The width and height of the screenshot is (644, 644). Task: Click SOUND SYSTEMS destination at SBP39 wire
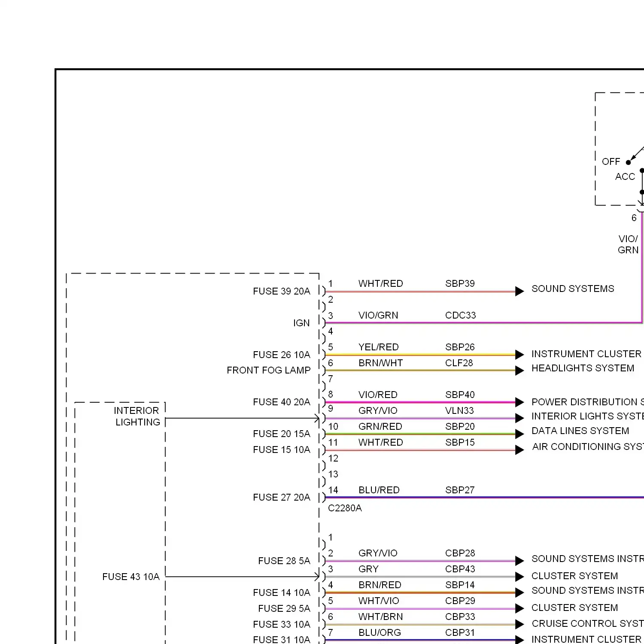coord(573,289)
